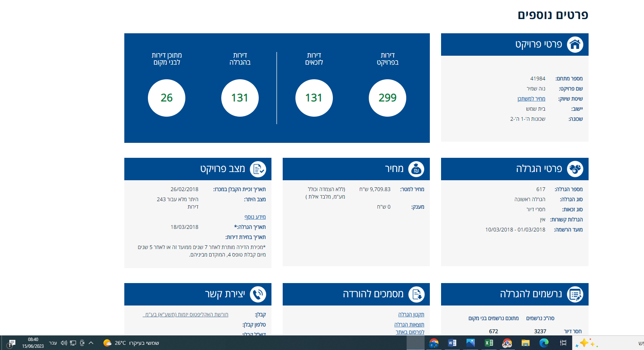This screenshot has width=644, height=350.
Task: Click the compound number 41984
Action: (x=538, y=79)
